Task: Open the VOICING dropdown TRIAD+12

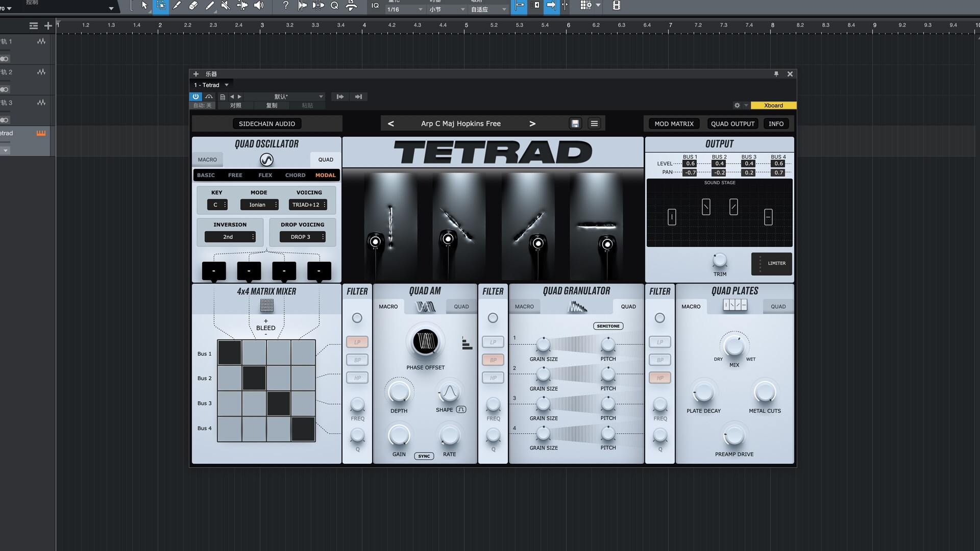Action: 308,205
